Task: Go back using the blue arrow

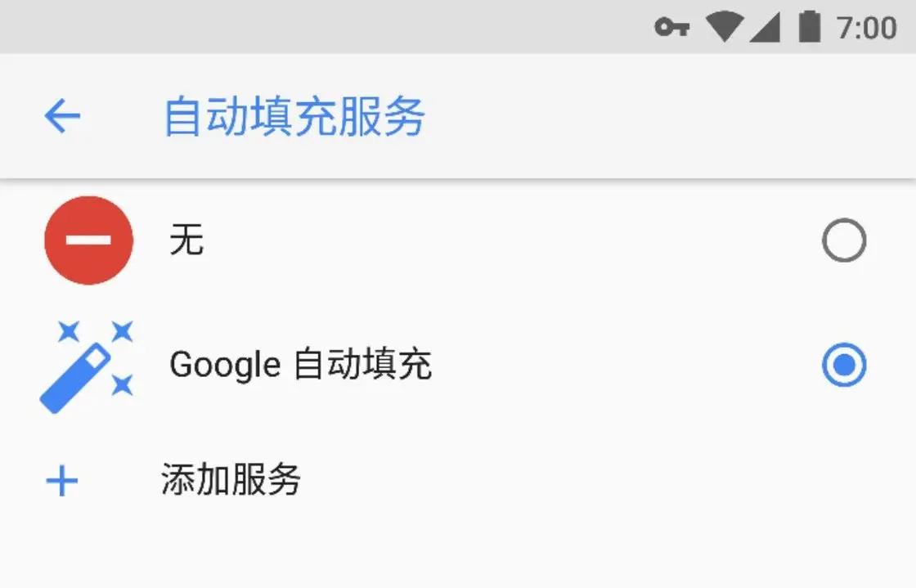Action: (x=62, y=115)
